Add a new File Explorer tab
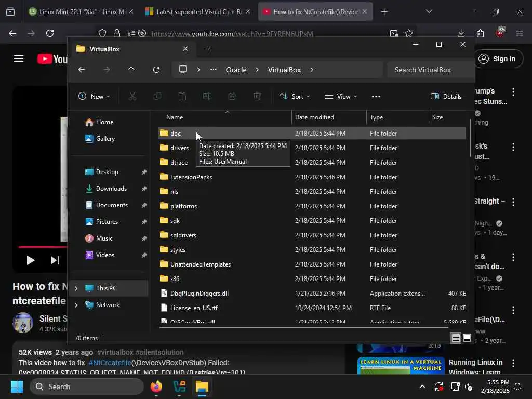The height and width of the screenshot is (399, 532). pos(208,49)
